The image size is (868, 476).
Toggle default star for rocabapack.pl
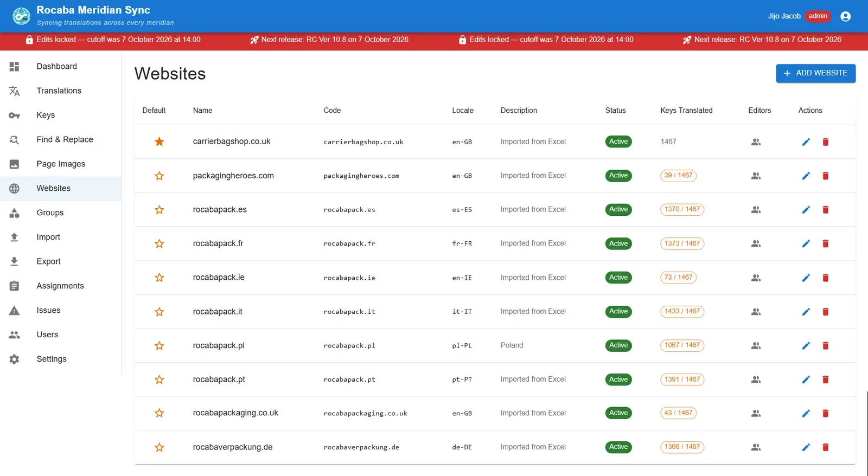point(159,346)
